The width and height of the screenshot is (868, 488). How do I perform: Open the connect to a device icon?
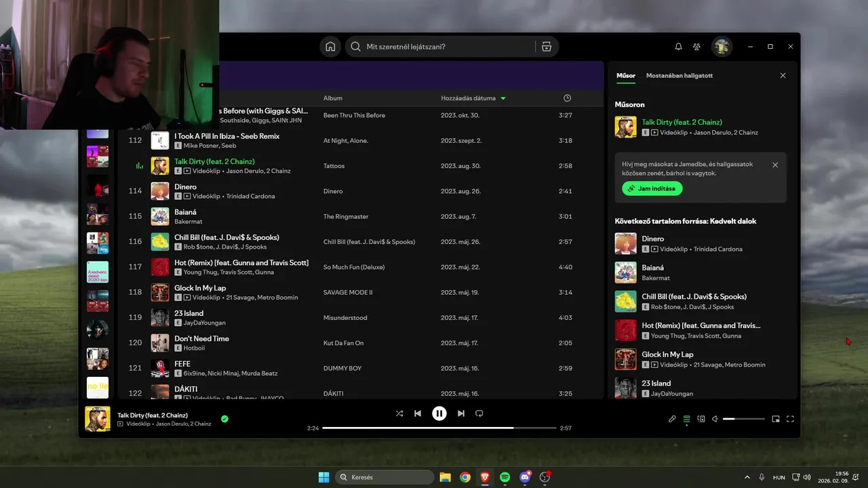pos(701,419)
